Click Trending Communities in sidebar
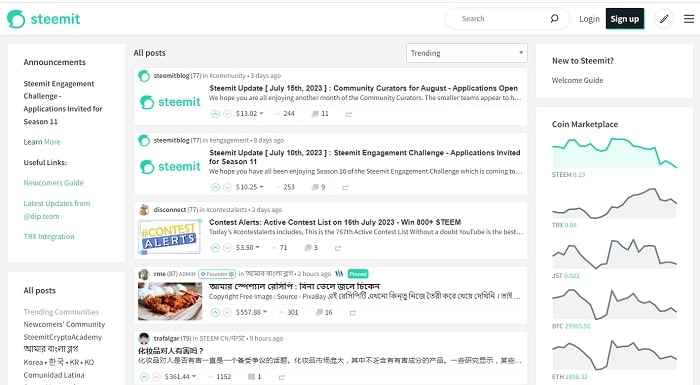The height and width of the screenshot is (385, 700). click(x=61, y=312)
